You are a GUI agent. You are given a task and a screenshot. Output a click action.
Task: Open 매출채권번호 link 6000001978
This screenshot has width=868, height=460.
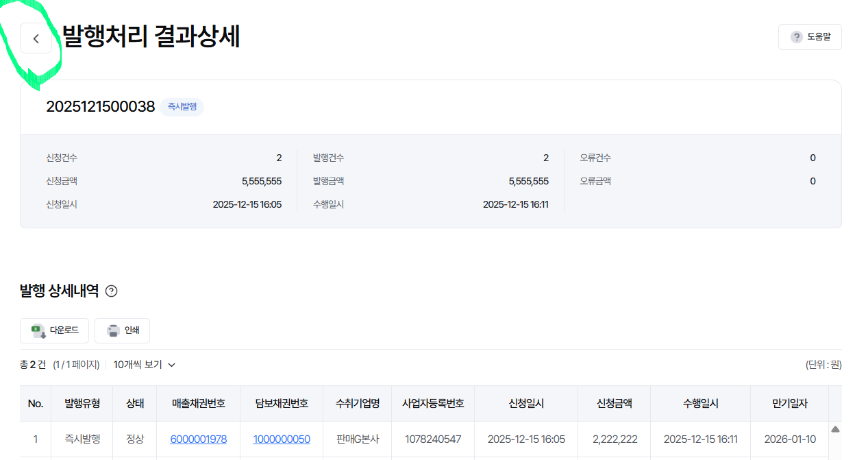click(x=199, y=439)
